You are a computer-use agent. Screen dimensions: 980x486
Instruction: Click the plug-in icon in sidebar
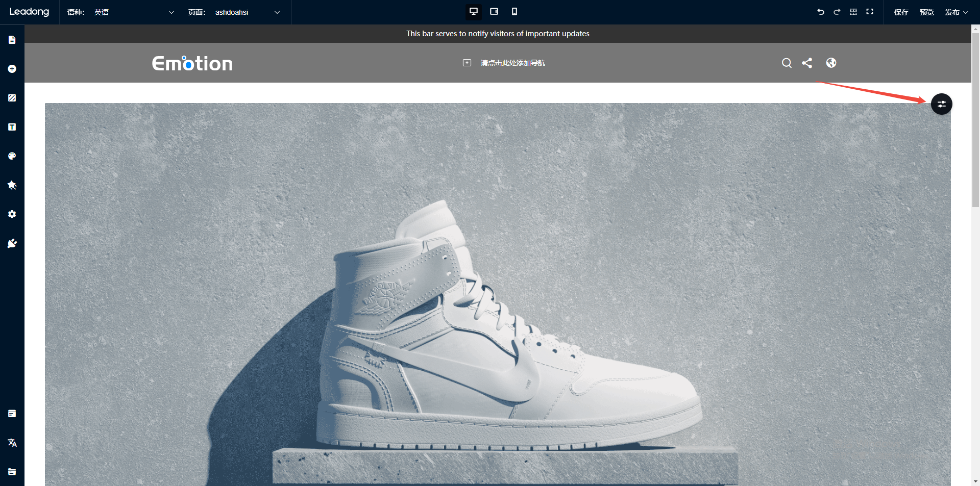click(12, 244)
